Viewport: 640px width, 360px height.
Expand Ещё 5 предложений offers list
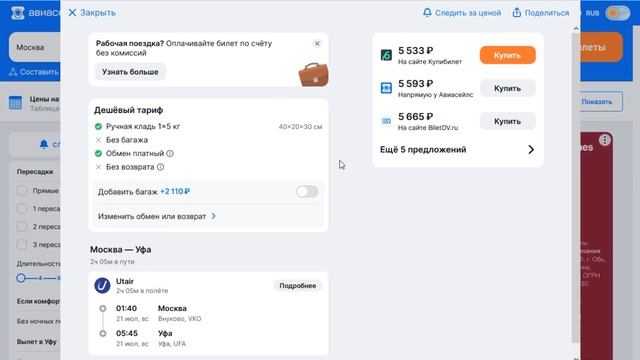tap(457, 149)
